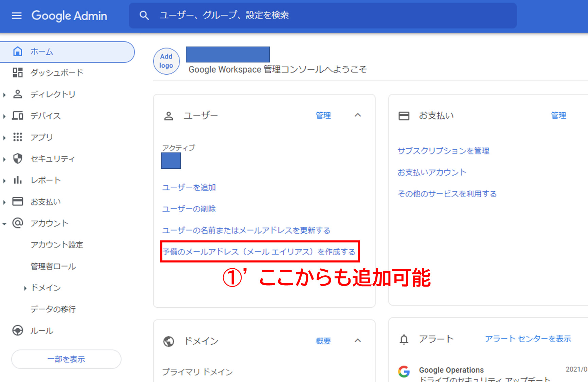
Task: Expand the デバイス arrow
Action: [4, 116]
